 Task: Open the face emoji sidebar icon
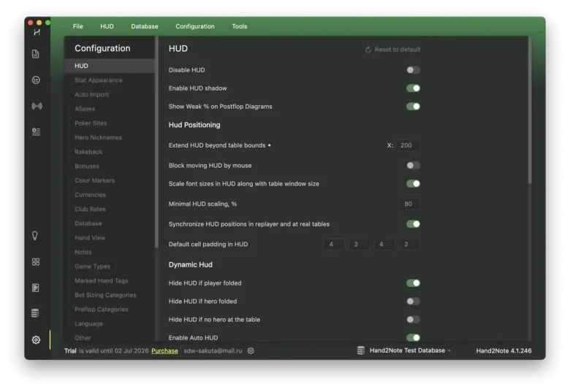click(x=36, y=80)
